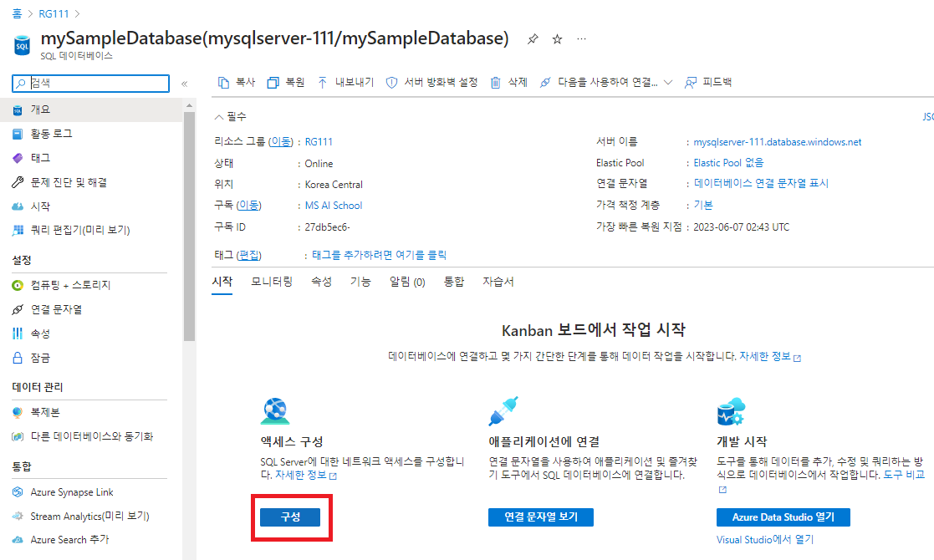Viewport: 934px width, 560px height.
Task: Click inside the 검색 search box
Action: click(90, 84)
